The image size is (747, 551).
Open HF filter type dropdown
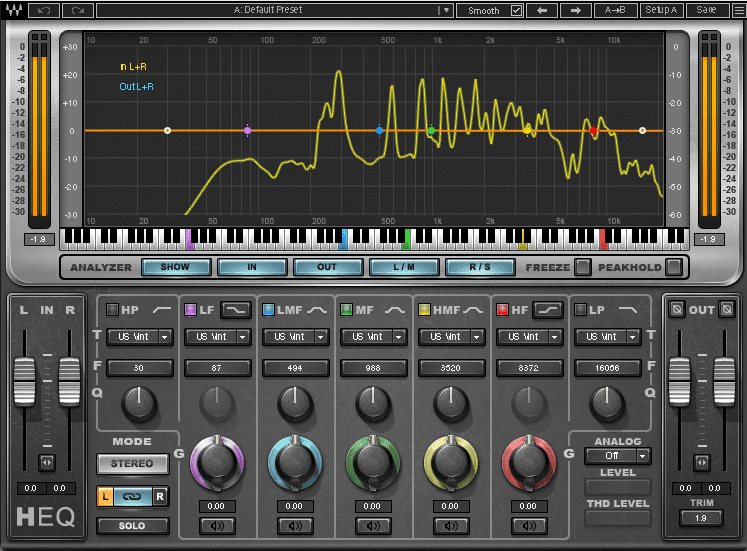(555, 337)
